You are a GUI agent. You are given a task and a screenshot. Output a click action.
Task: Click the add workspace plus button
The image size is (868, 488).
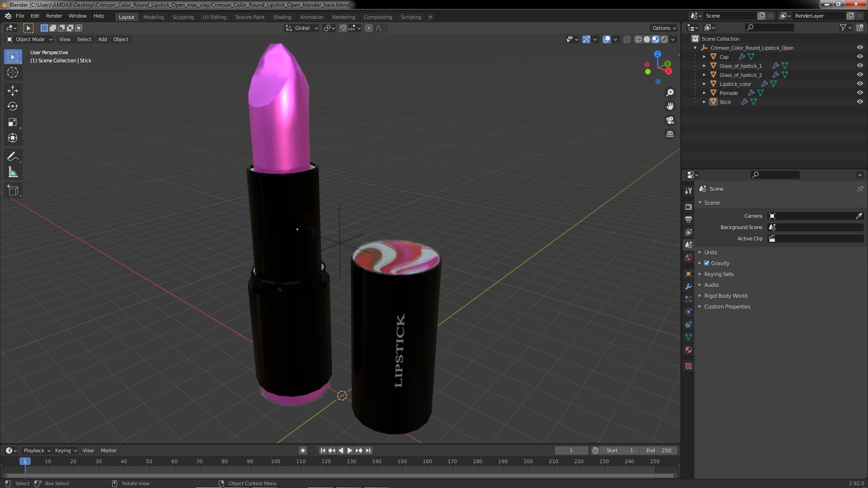click(x=430, y=17)
